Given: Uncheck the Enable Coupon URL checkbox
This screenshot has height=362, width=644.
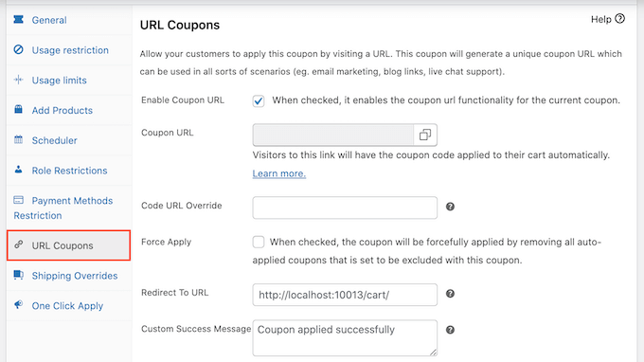Looking at the screenshot, I should tap(259, 100).
